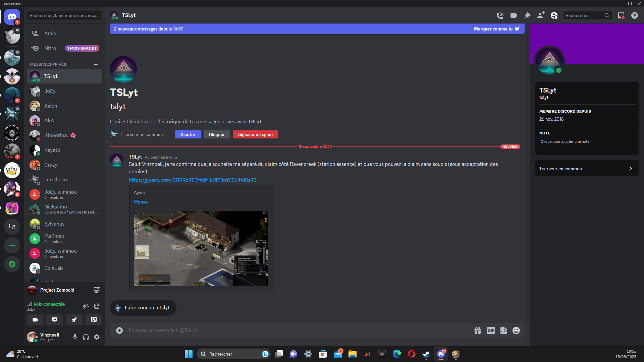Open Steam from taskbar
The height and width of the screenshot is (362, 644).
(426, 354)
